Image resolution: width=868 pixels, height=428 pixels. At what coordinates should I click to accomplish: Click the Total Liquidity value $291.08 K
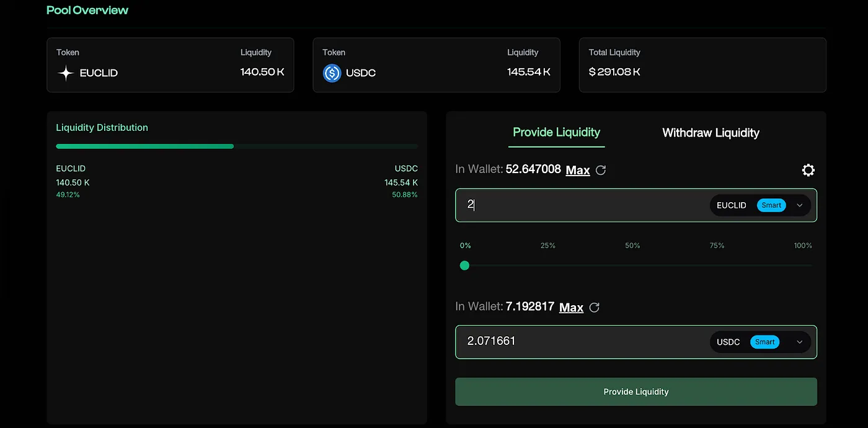coord(614,72)
